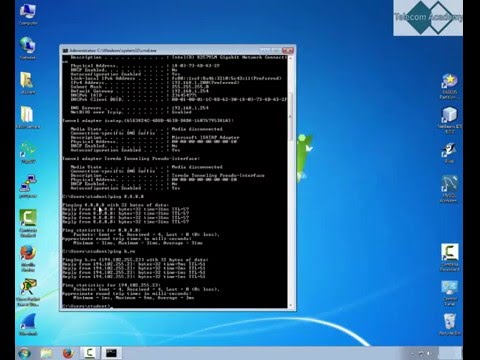
Task: Open the folder icon directly below Network
Action: coord(27,83)
